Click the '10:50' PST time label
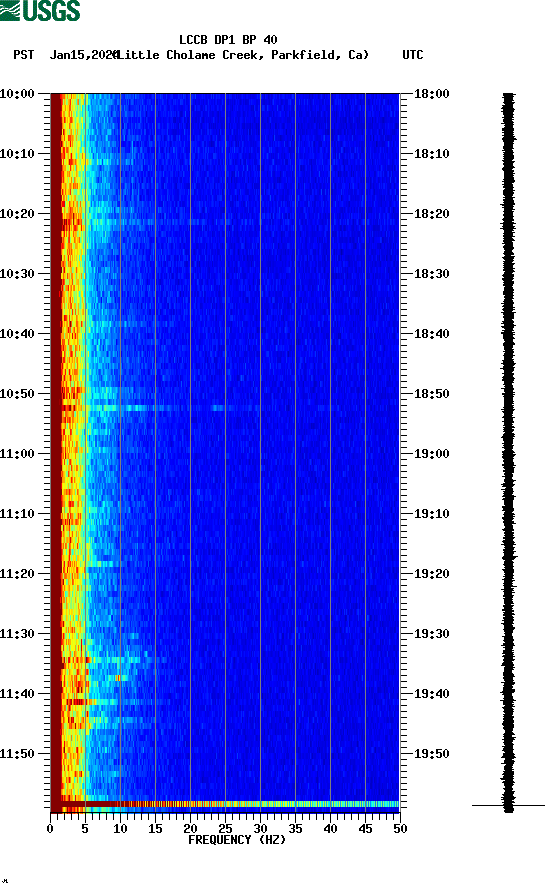 pos(17,394)
